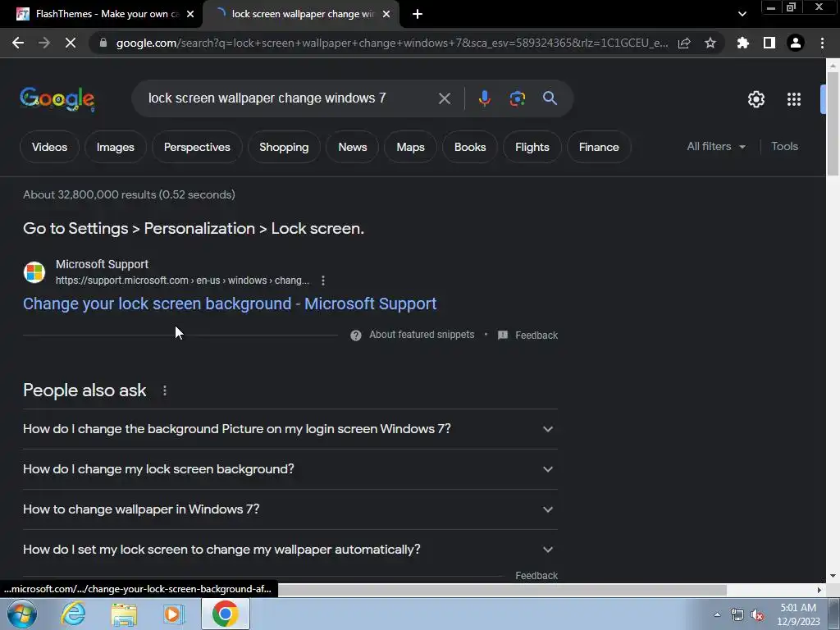Filter results by Maps
Viewport: 840px width, 630px height.
(x=410, y=147)
